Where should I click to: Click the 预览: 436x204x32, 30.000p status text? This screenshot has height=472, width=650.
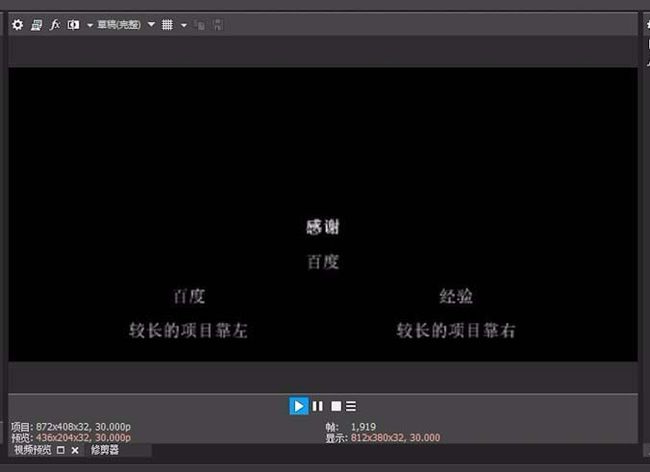pos(71,438)
